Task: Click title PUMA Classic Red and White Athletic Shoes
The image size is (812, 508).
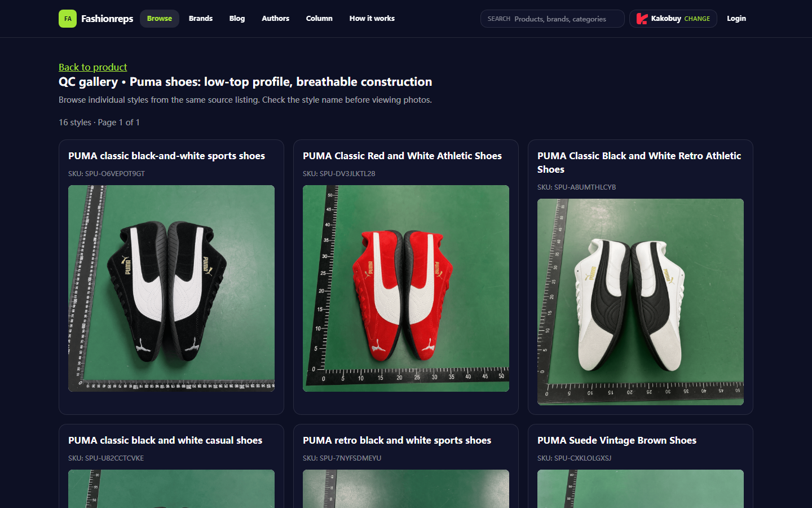Action: (402, 156)
